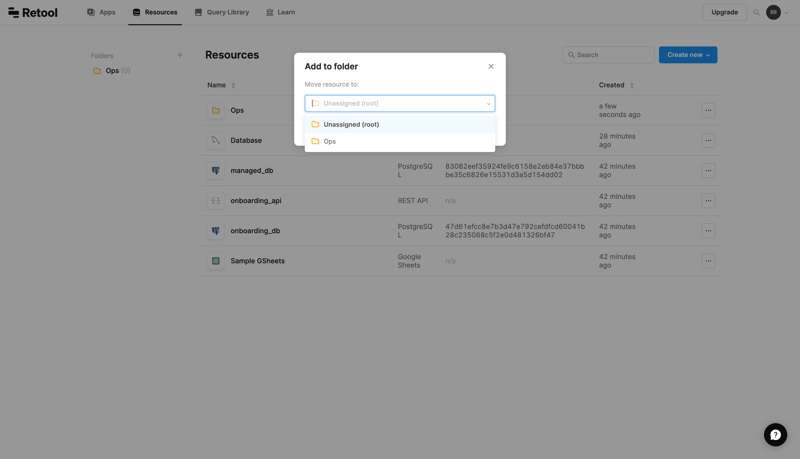Click the REST API type cell
The image size is (800, 459).
click(x=413, y=200)
